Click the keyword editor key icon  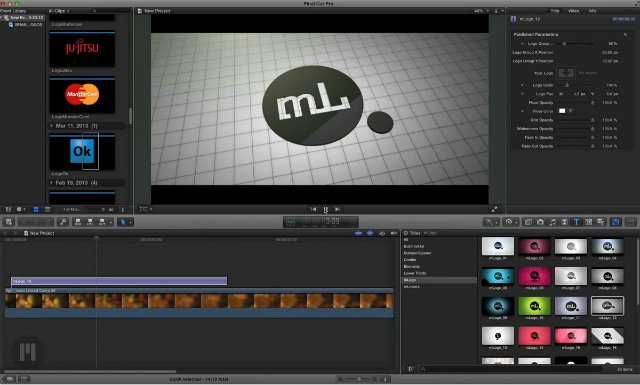(63, 222)
